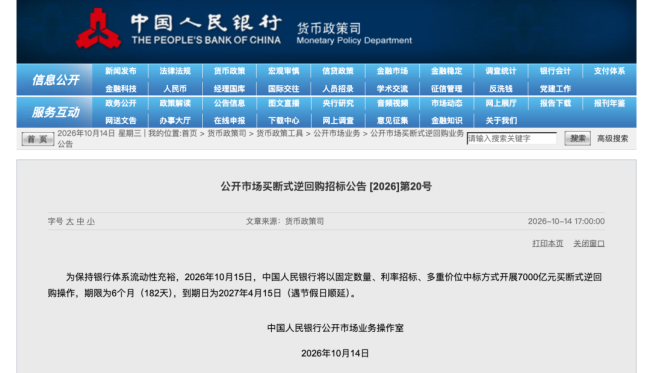Open the 网上调查 section
The width and height of the screenshot is (650, 373).
click(x=338, y=121)
